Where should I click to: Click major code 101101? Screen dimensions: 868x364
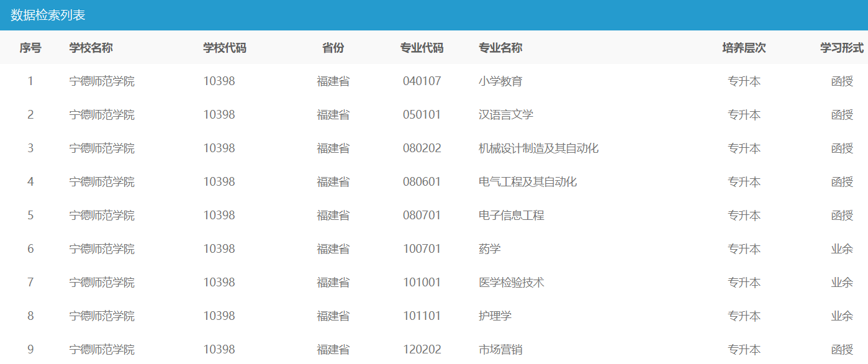pyautogui.click(x=422, y=316)
